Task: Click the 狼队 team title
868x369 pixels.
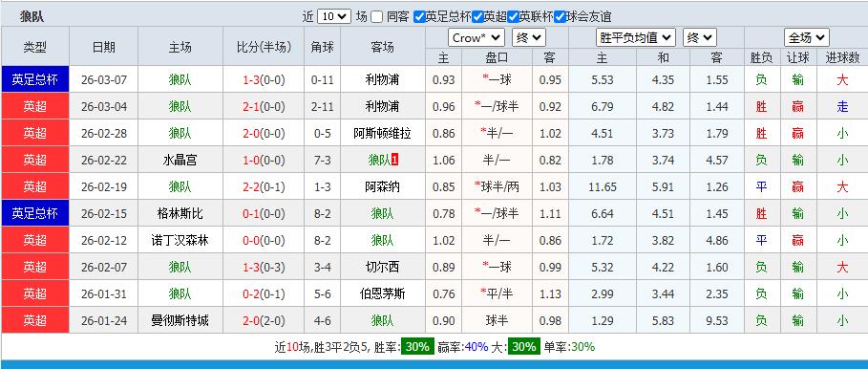Action: click(x=32, y=16)
